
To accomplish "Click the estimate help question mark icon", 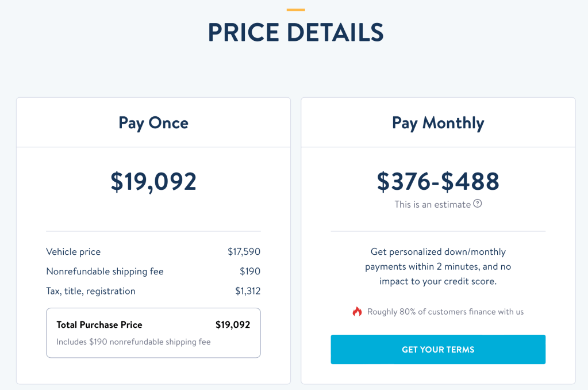I will (477, 204).
